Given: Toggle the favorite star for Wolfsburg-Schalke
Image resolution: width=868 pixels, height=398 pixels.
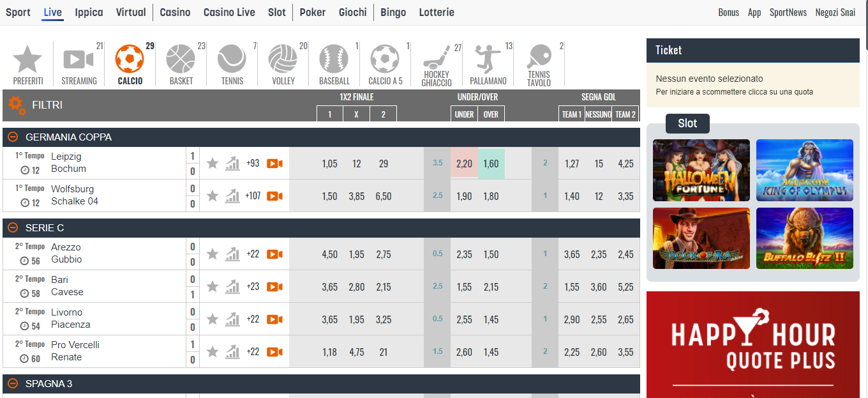Looking at the screenshot, I should [213, 195].
